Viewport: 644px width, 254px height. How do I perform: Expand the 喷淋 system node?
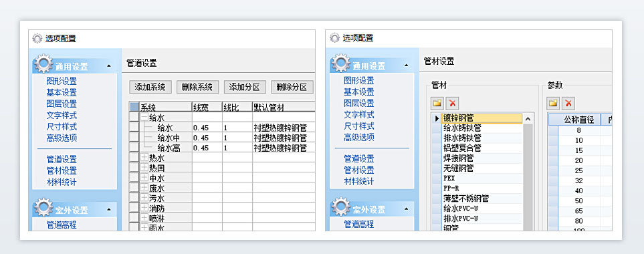coord(144,217)
